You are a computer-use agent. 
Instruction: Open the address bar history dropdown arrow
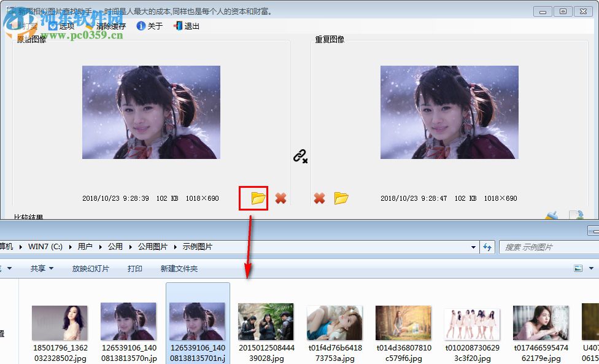[x=473, y=246]
